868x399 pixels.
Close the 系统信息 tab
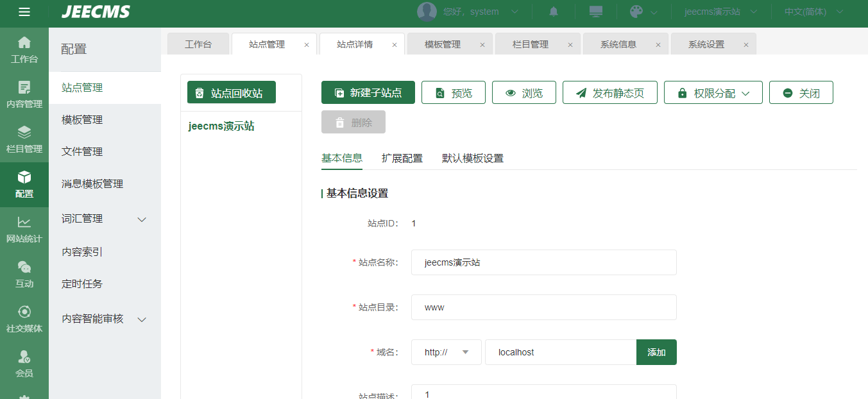(x=658, y=45)
